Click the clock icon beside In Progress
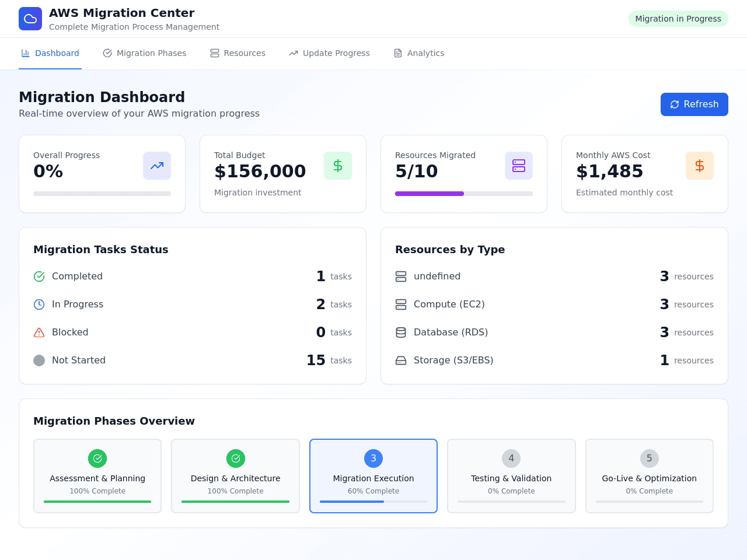 39,304
